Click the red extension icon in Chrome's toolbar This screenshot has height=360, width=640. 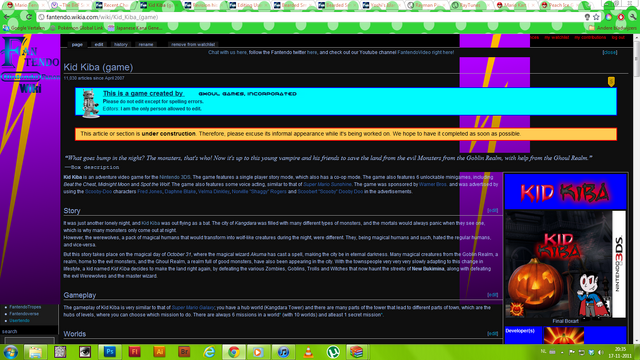pyautogui.click(x=621, y=17)
